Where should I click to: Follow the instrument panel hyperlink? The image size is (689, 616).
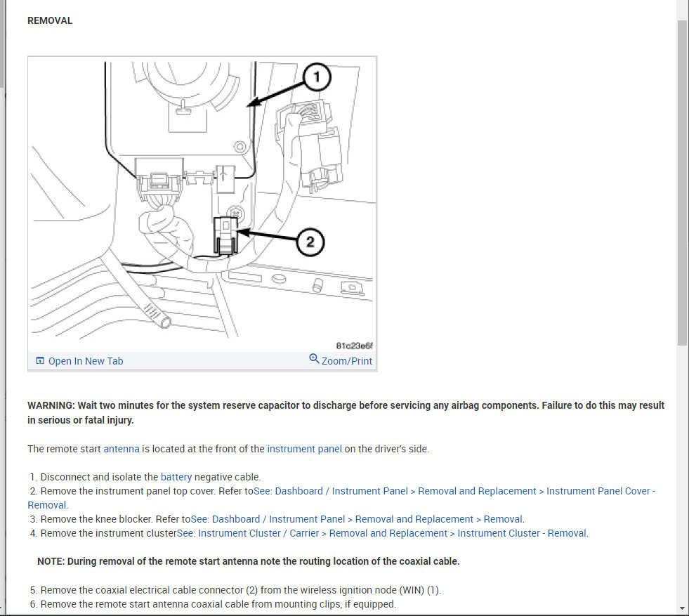pyautogui.click(x=304, y=449)
